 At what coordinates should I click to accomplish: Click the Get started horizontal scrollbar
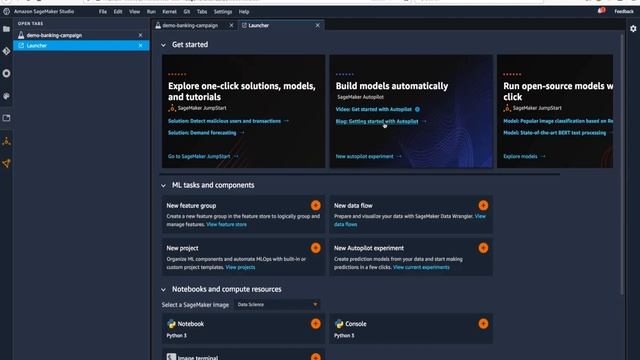(x=360, y=173)
